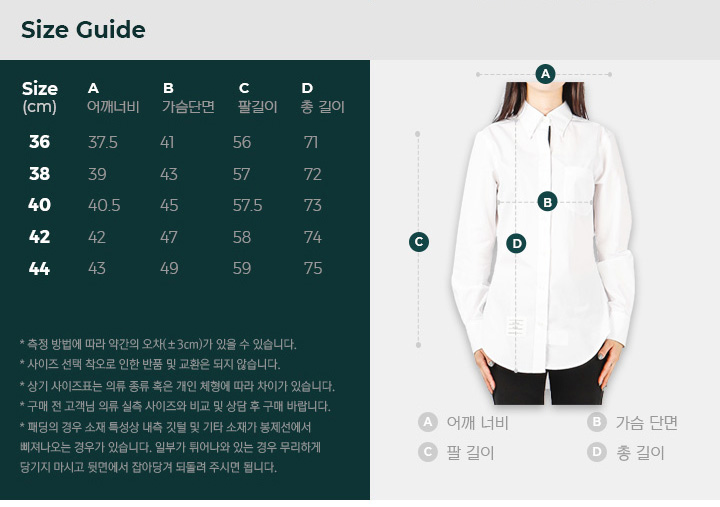The width and height of the screenshot is (720, 507).
Task: Click the white shirt model photo
Action: coord(544,243)
